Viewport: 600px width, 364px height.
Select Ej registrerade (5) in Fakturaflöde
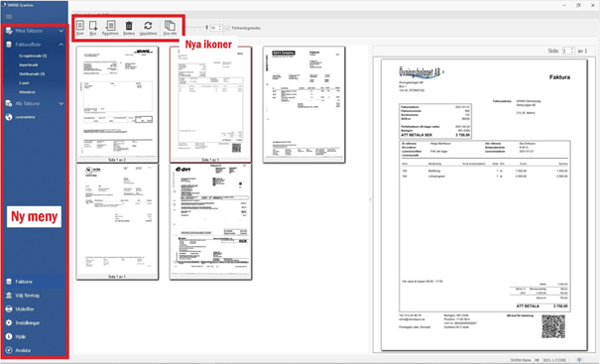point(33,56)
